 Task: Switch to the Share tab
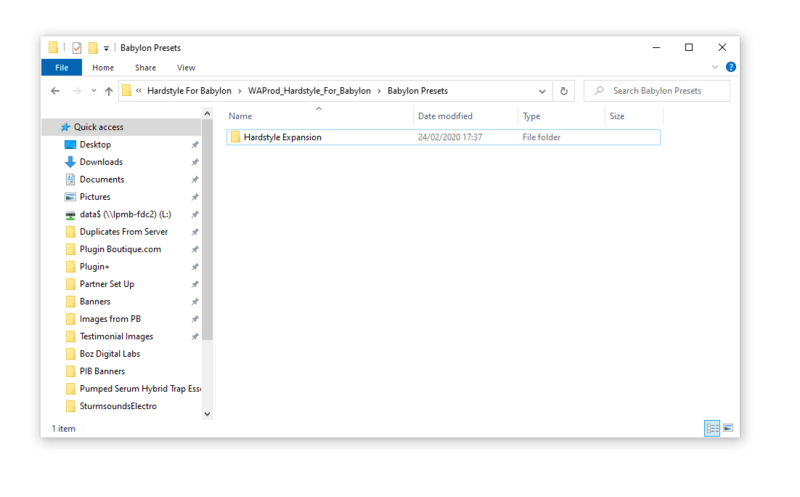(x=145, y=68)
